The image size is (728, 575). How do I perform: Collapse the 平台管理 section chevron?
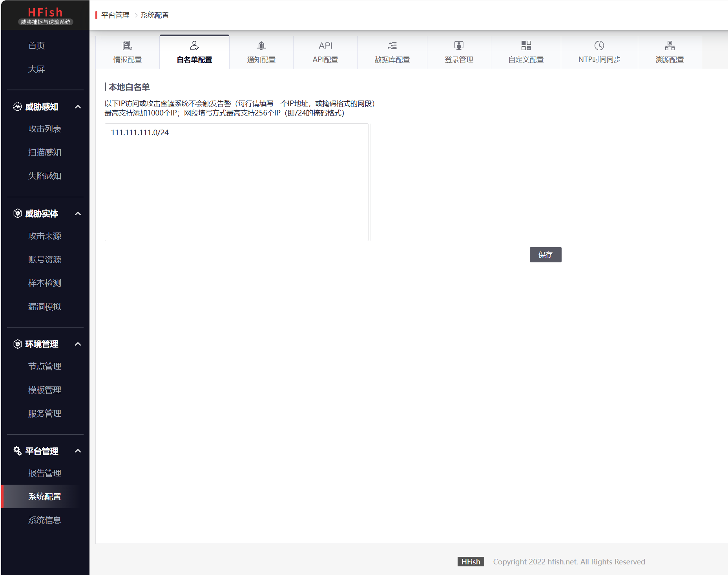click(x=78, y=451)
